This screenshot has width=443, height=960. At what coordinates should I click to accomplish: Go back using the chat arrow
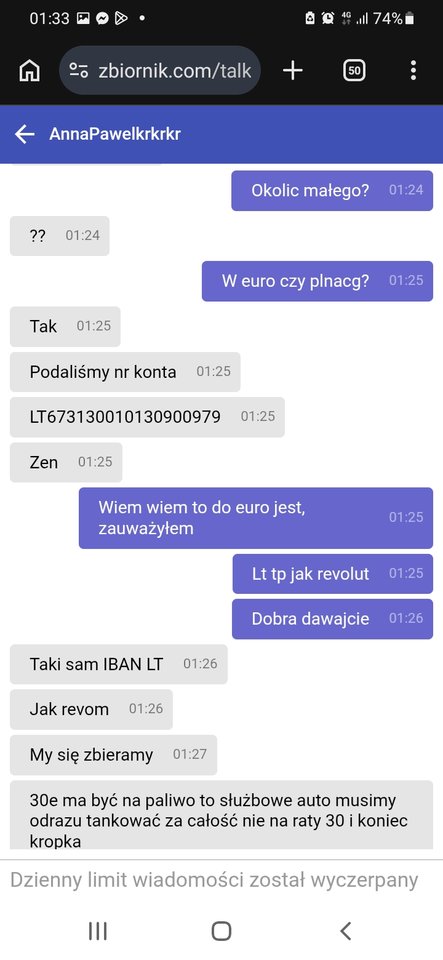point(24,134)
